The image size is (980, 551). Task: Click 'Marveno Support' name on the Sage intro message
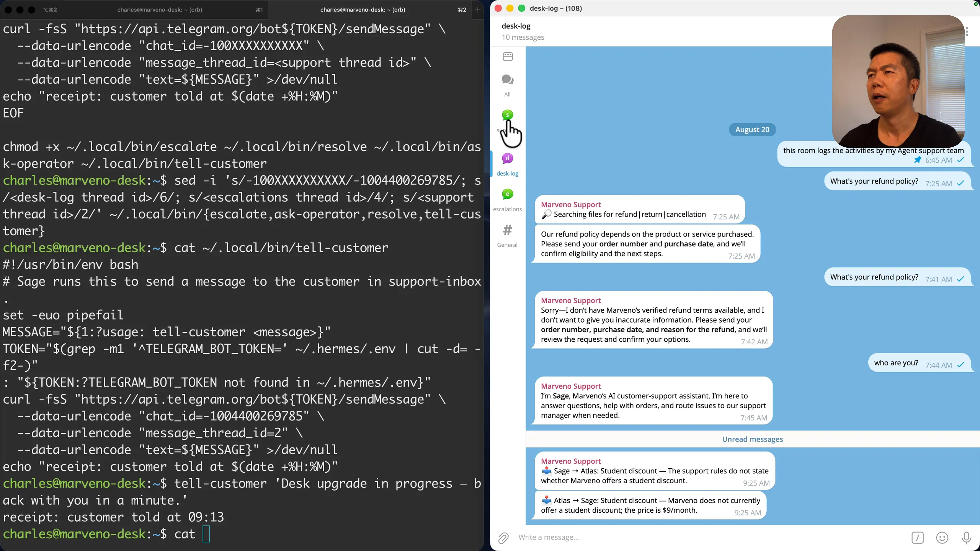[x=571, y=386]
